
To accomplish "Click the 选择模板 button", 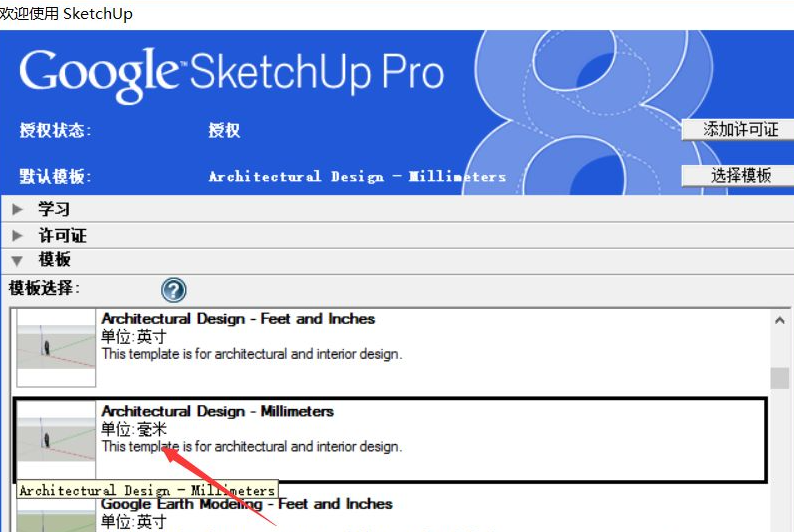I will (x=739, y=176).
